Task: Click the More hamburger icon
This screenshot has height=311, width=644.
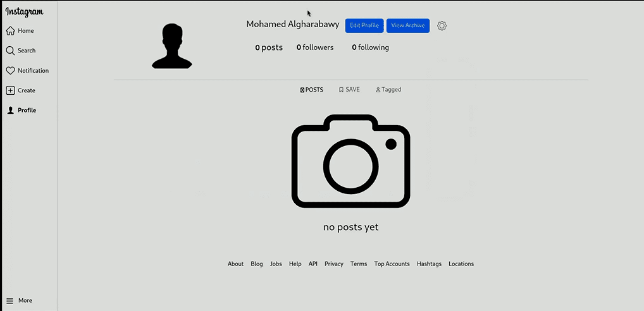Action: coord(10,301)
